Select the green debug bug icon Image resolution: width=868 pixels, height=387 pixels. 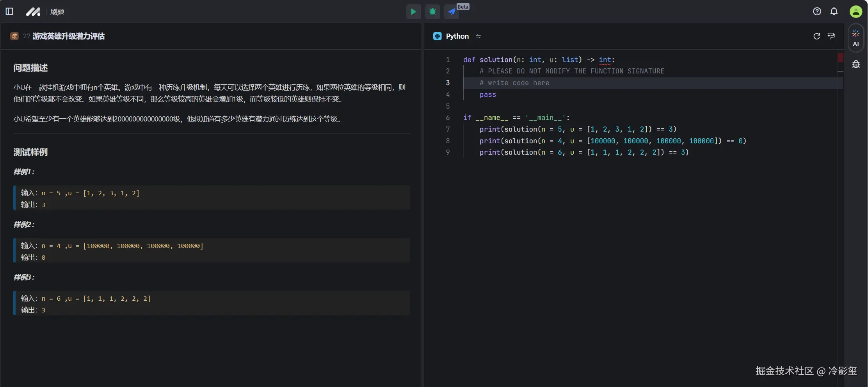coord(432,12)
